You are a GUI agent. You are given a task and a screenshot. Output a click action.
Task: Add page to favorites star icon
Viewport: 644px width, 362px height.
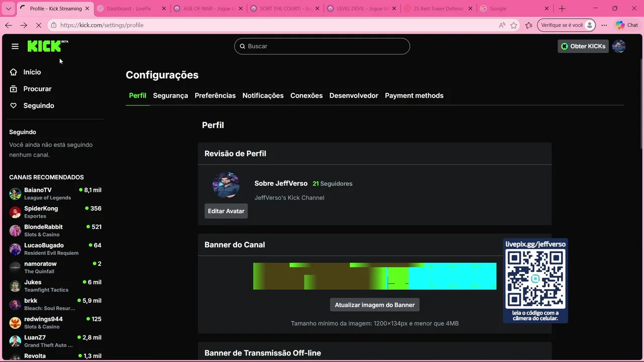(514, 25)
